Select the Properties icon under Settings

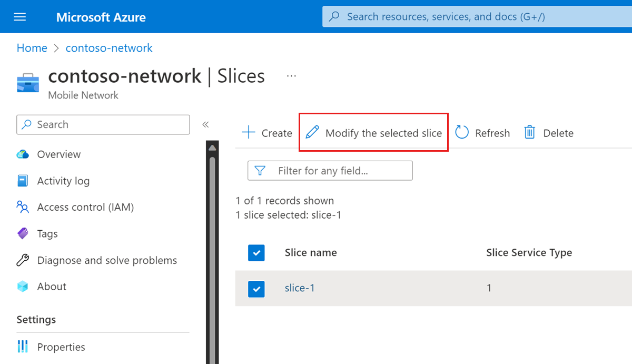23,347
